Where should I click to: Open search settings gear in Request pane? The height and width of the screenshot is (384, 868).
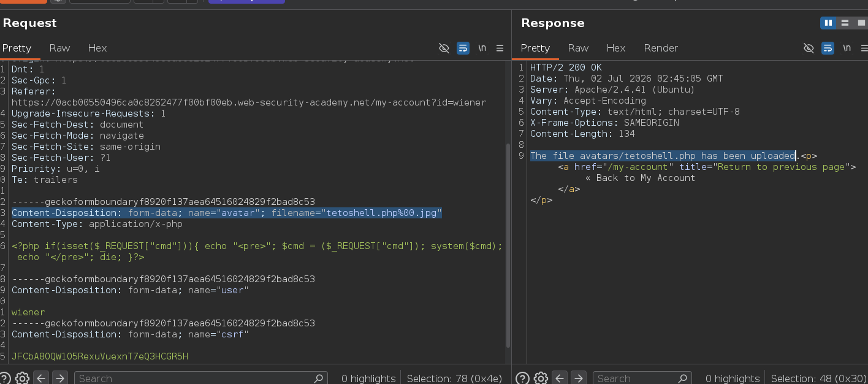pos(22,378)
